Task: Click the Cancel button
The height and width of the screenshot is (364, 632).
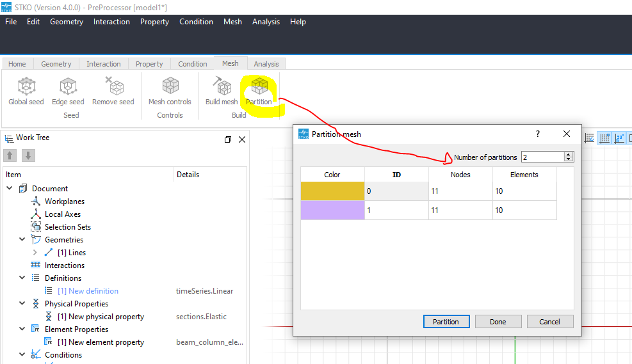Action: pos(550,322)
